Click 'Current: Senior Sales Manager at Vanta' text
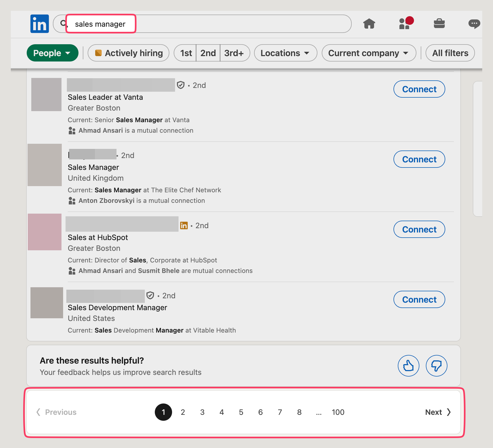The height and width of the screenshot is (448, 493). point(129,120)
